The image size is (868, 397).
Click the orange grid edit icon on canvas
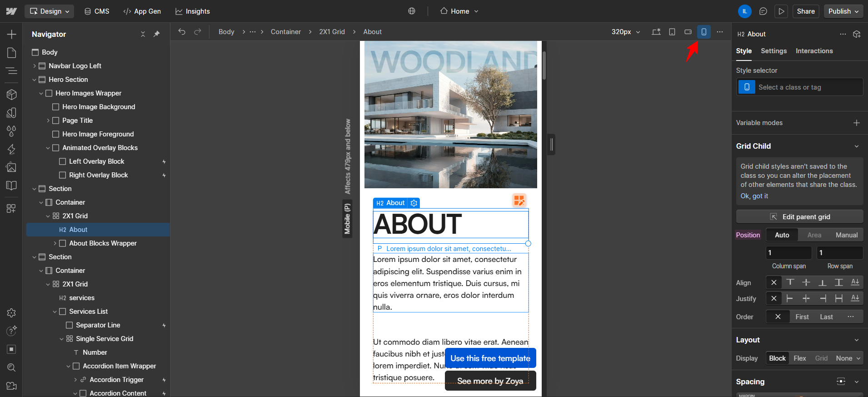coord(519,200)
